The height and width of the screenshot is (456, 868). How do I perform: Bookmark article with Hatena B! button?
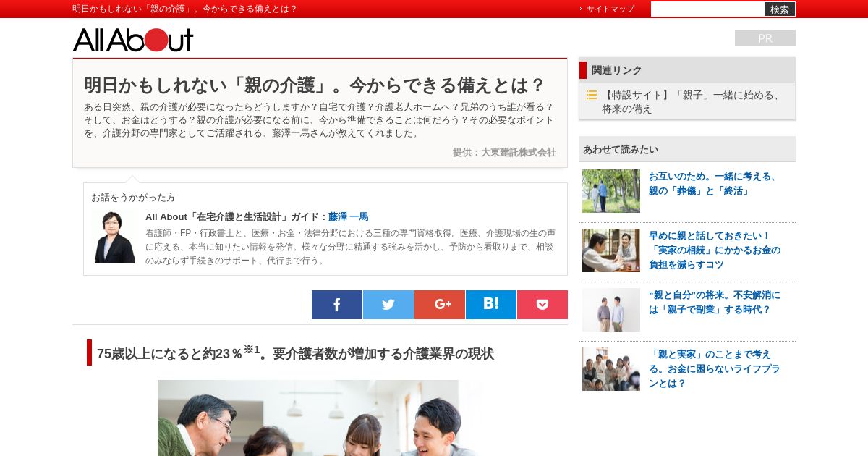(491, 305)
